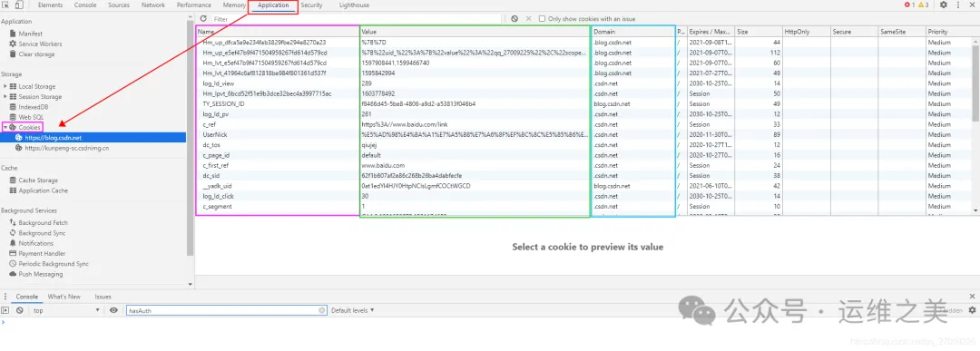The image size is (980, 351).
Task: Sort cookies by the Priority column header
Action: tap(948, 31)
